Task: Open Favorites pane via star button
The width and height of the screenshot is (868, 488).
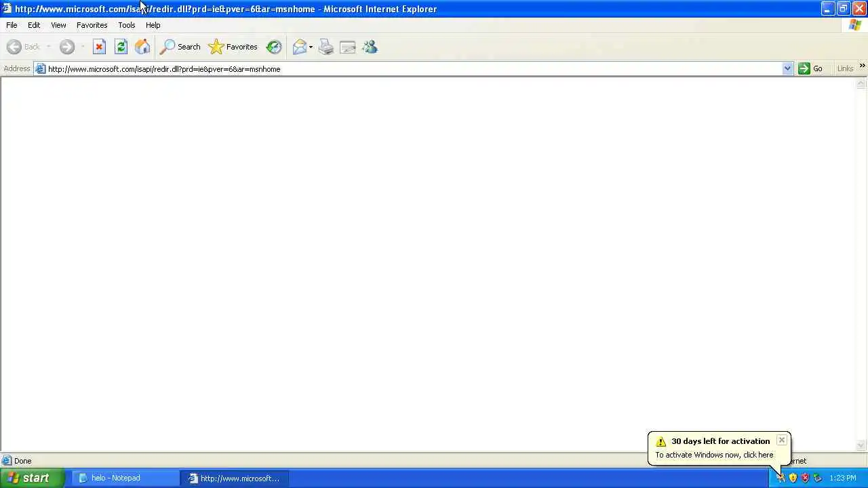Action: (233, 47)
